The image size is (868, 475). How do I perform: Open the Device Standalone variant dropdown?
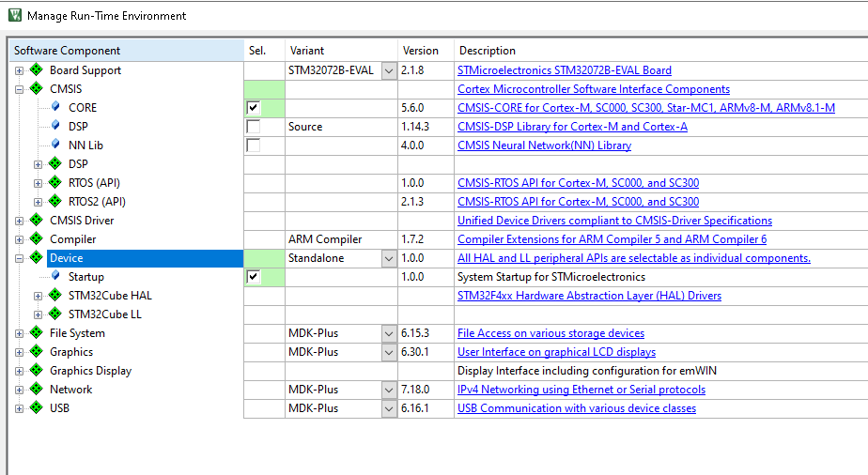[389, 259]
